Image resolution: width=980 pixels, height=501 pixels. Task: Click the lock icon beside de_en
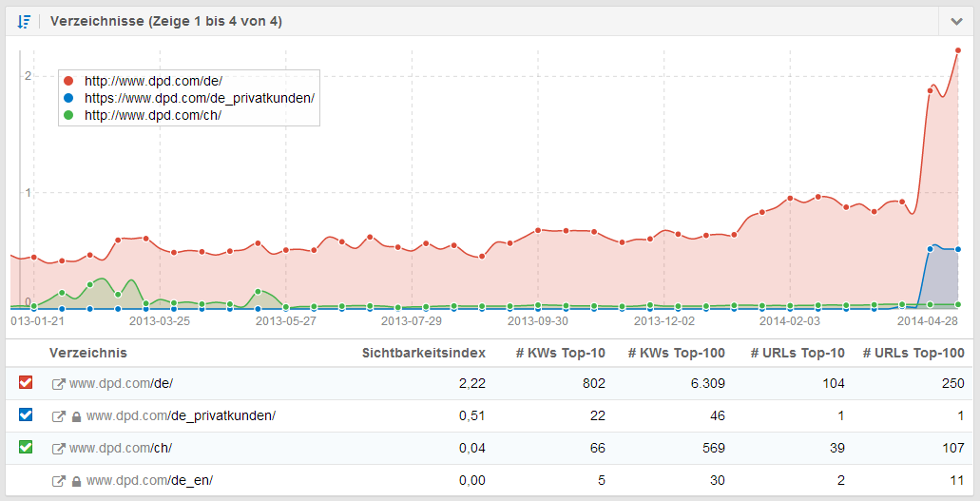[76, 480]
